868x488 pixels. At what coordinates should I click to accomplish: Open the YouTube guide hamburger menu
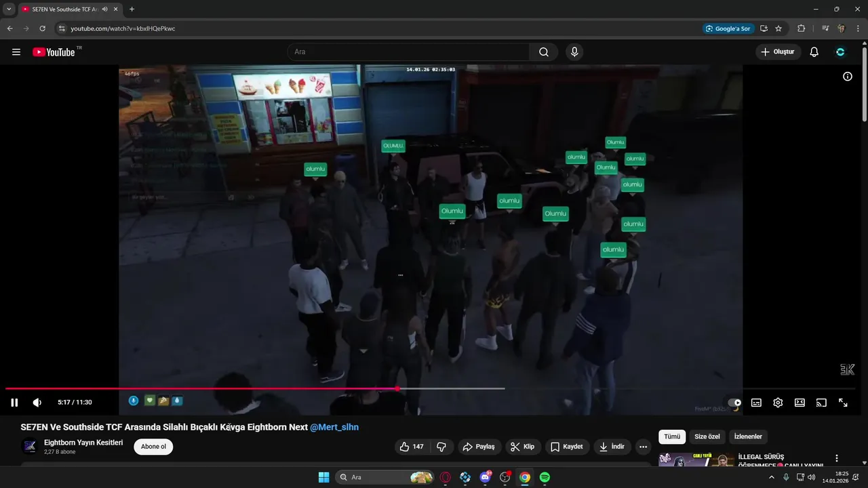[x=16, y=52]
